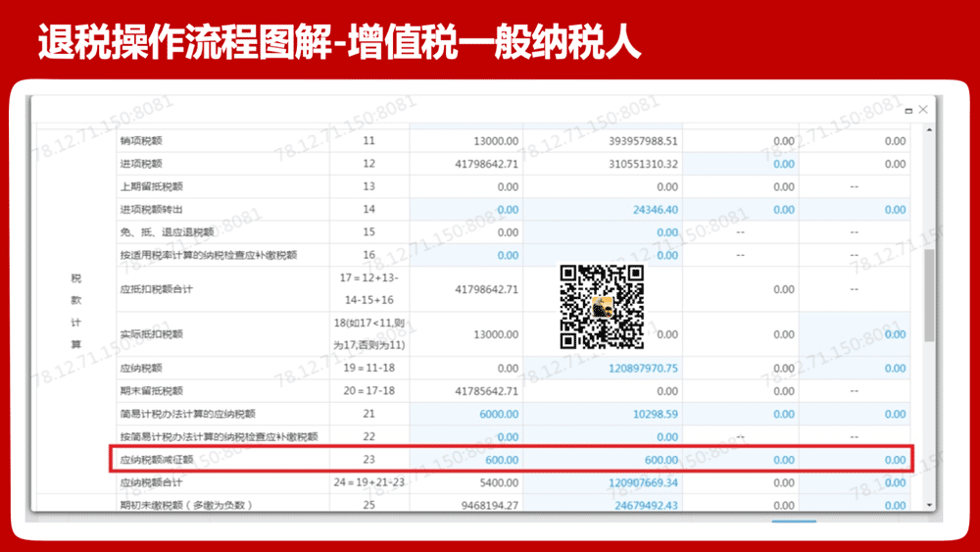
Task: Click value 41798642.71 in 应抵扣税额合计 row
Action: (486, 289)
